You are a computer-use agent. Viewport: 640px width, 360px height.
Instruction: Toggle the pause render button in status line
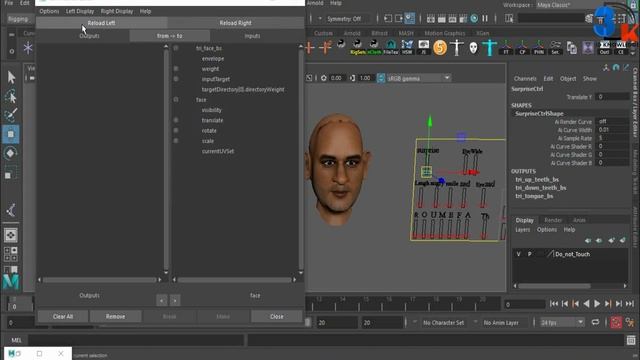(485, 18)
